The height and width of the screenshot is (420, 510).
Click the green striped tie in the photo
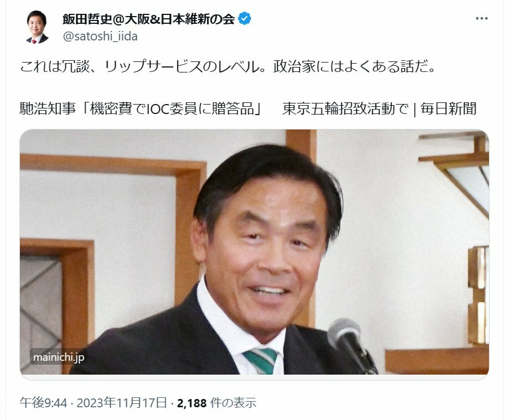coord(261,361)
